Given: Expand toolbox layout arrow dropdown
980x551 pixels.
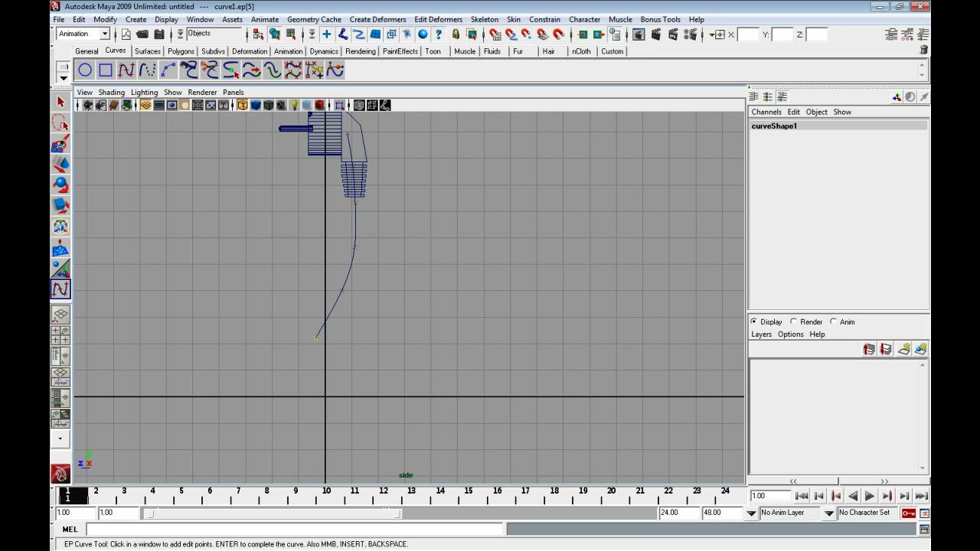Looking at the screenshot, I should pyautogui.click(x=60, y=439).
